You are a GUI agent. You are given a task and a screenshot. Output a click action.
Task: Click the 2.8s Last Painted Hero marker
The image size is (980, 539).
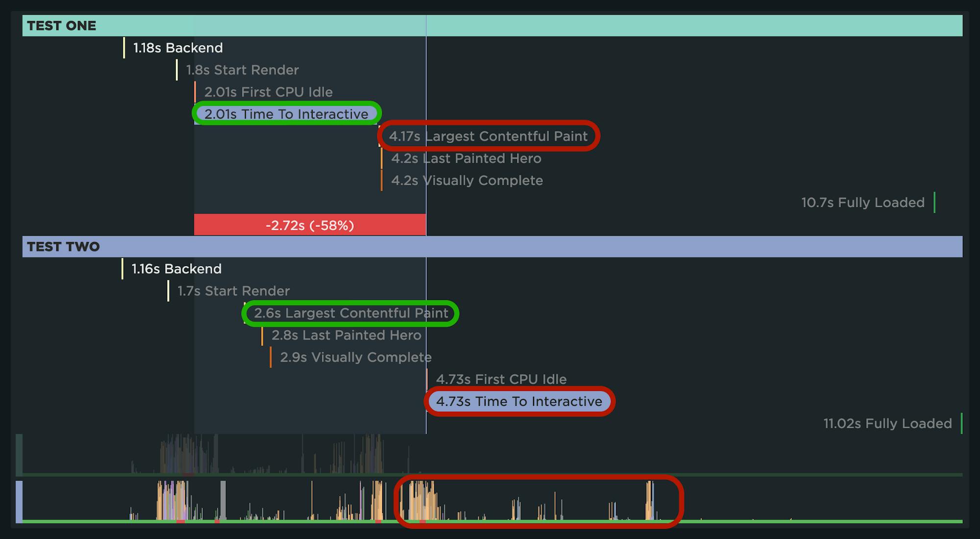coord(346,335)
